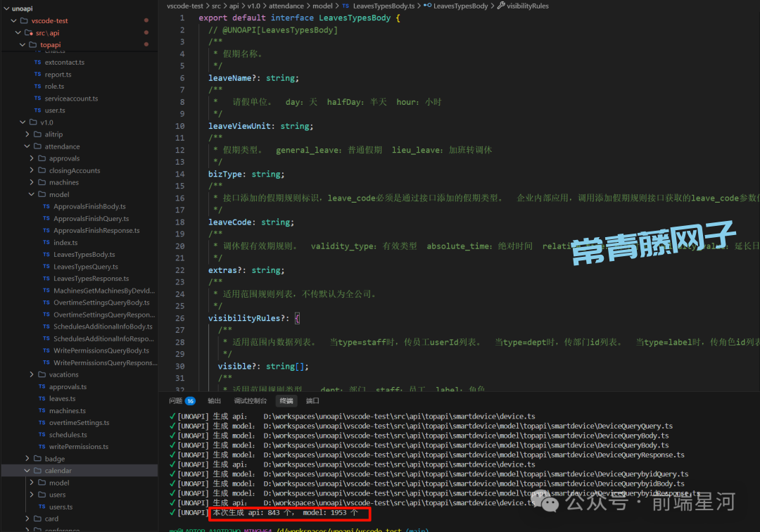Click the TS icon beside report.ts
760x532 pixels.
pos(38,75)
